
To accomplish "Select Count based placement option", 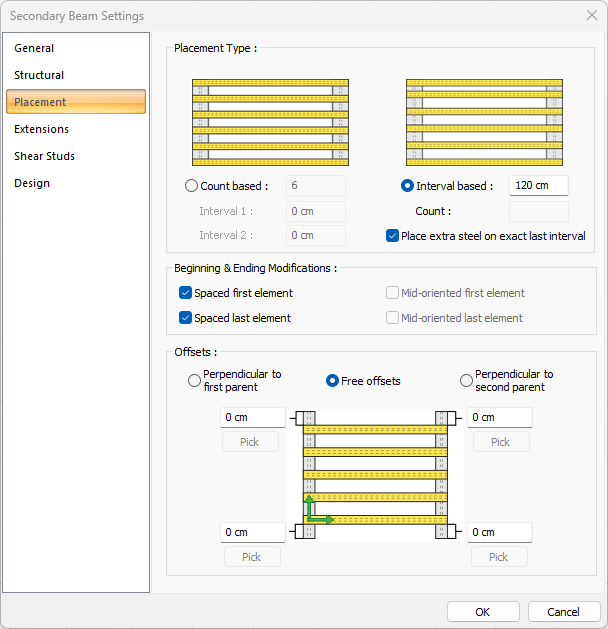I will 192,186.
